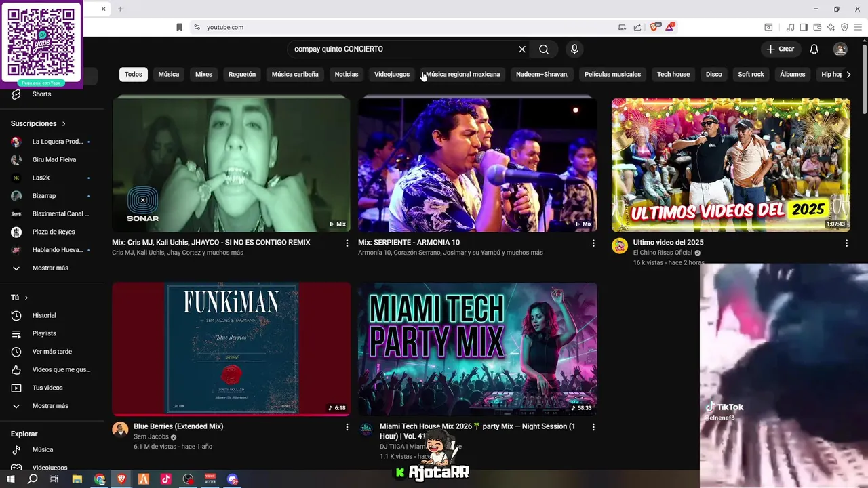
Task: Open options for Miami Tech House Mix
Action: tap(593, 427)
